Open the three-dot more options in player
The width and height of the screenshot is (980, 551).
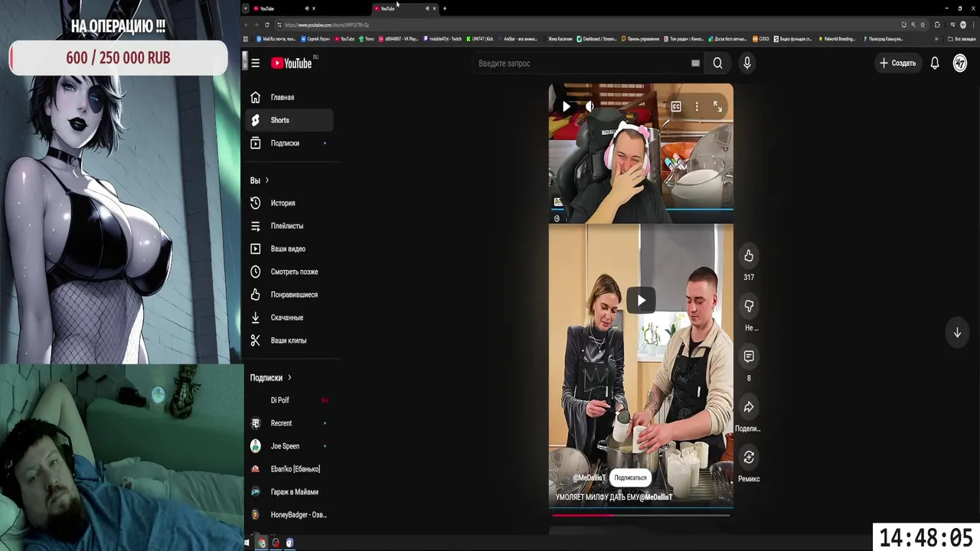click(697, 107)
